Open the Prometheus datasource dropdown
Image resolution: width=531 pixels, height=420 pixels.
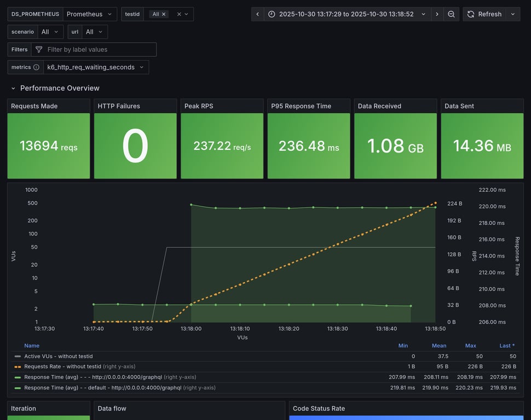pyautogui.click(x=90, y=14)
